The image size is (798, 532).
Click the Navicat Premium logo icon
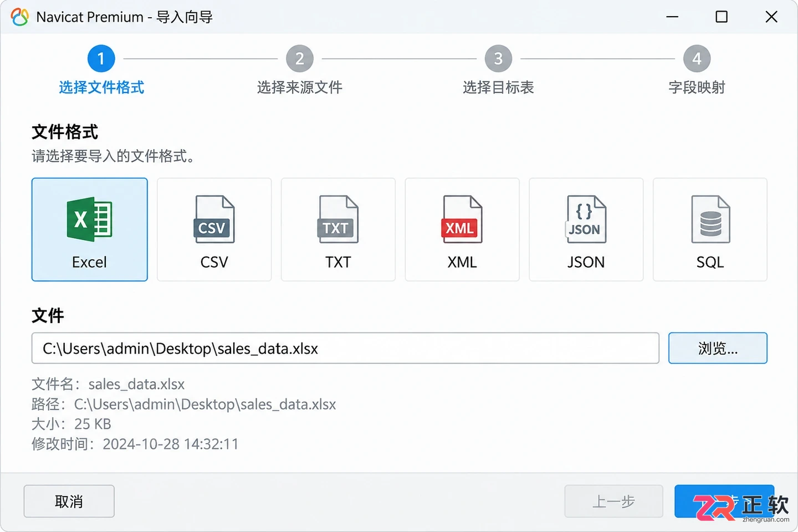20,17
